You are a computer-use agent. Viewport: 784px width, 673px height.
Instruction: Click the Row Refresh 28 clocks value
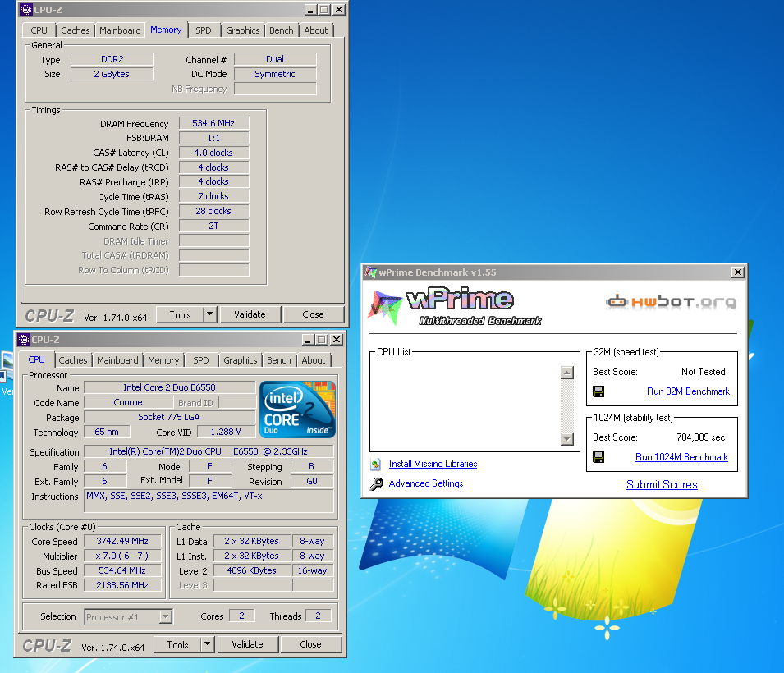point(213,211)
